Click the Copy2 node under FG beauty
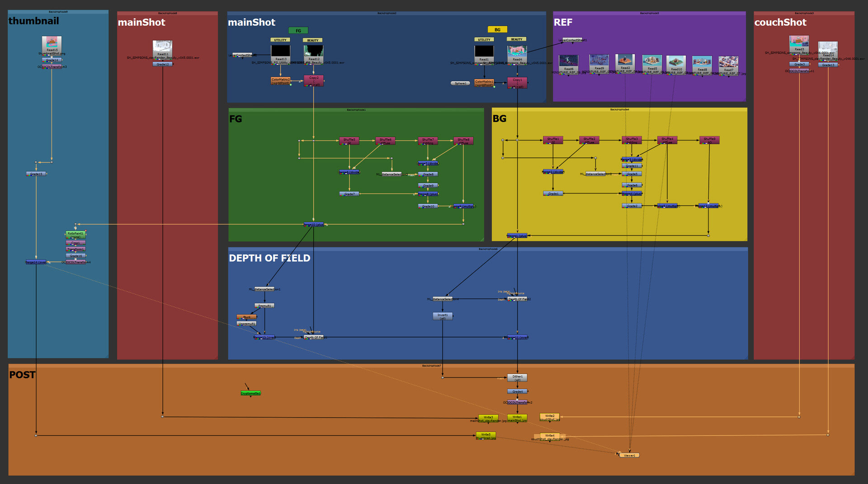This screenshot has width=868, height=484. tap(314, 81)
